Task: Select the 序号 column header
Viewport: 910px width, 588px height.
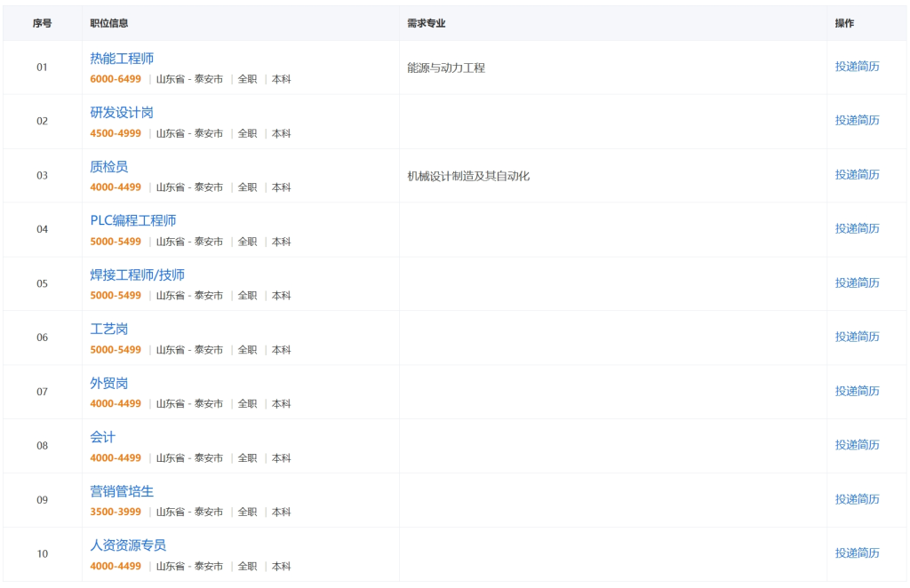Action: tap(42, 23)
